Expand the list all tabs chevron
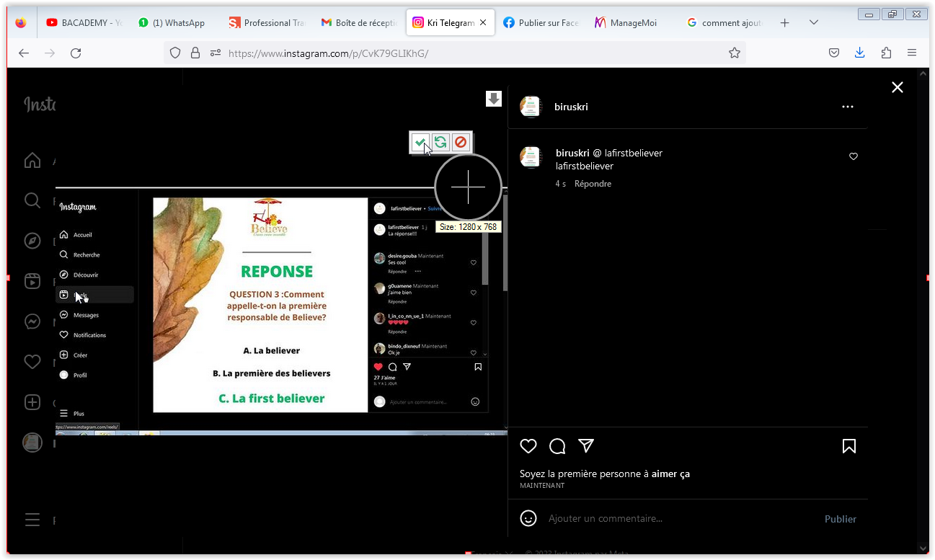Viewport: 935px width, 560px height. 814,23
